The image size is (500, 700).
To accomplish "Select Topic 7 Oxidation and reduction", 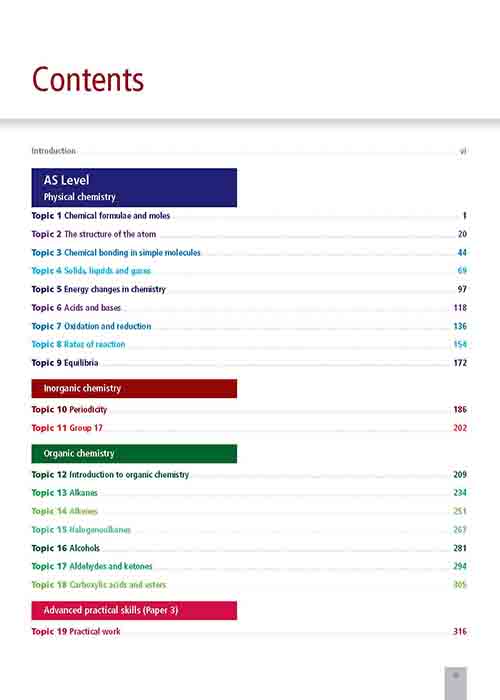I will click(x=249, y=326).
